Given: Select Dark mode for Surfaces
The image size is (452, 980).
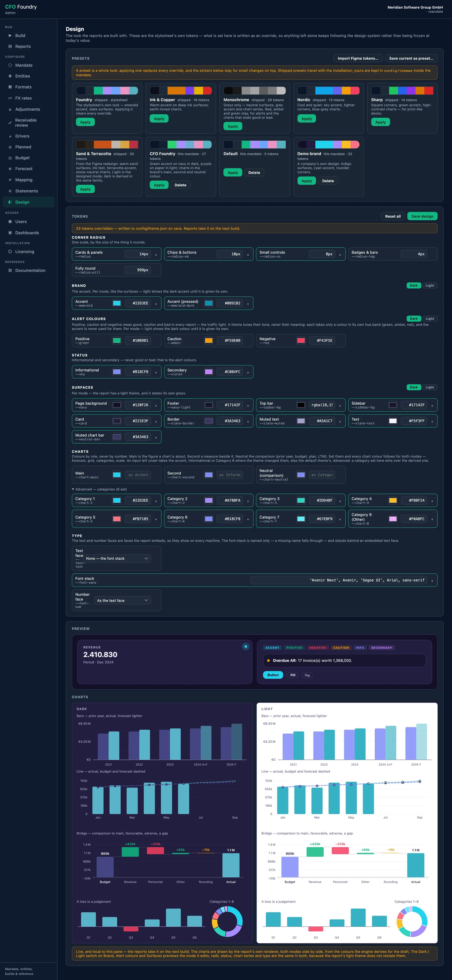Looking at the screenshot, I should [413, 387].
